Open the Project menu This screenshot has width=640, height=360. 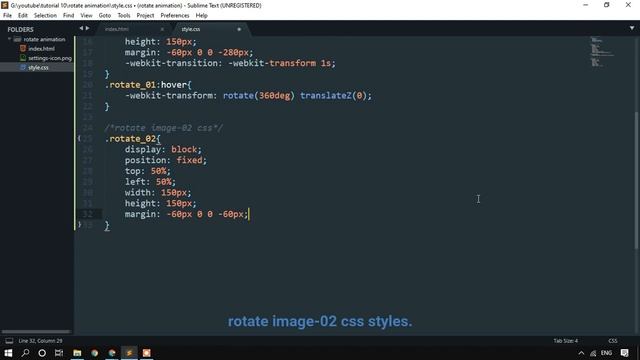(x=145, y=16)
